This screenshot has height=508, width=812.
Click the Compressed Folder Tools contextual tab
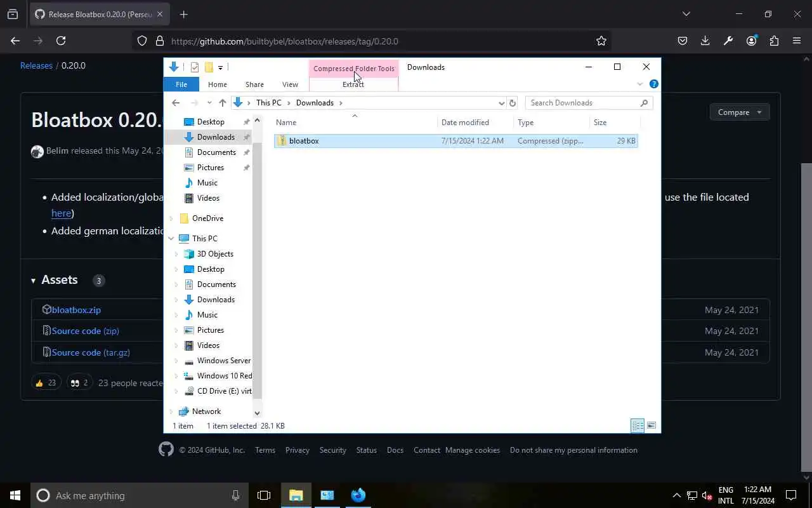point(353,69)
